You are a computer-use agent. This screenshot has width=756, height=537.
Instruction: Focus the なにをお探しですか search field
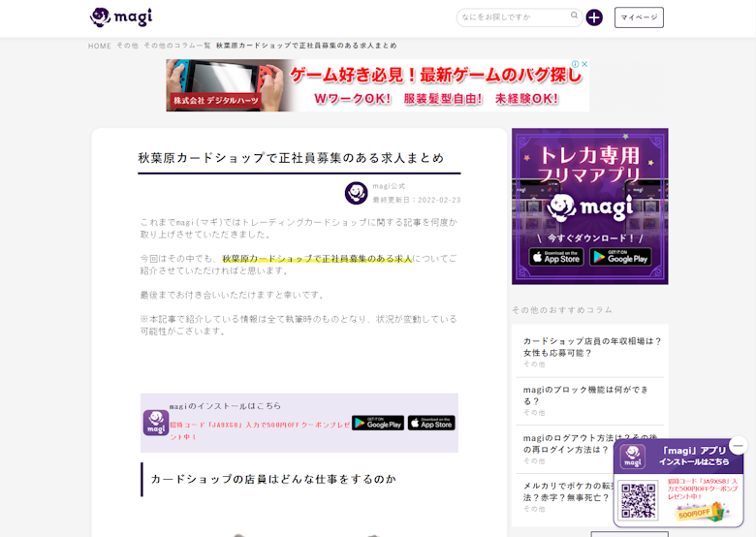[x=512, y=17]
